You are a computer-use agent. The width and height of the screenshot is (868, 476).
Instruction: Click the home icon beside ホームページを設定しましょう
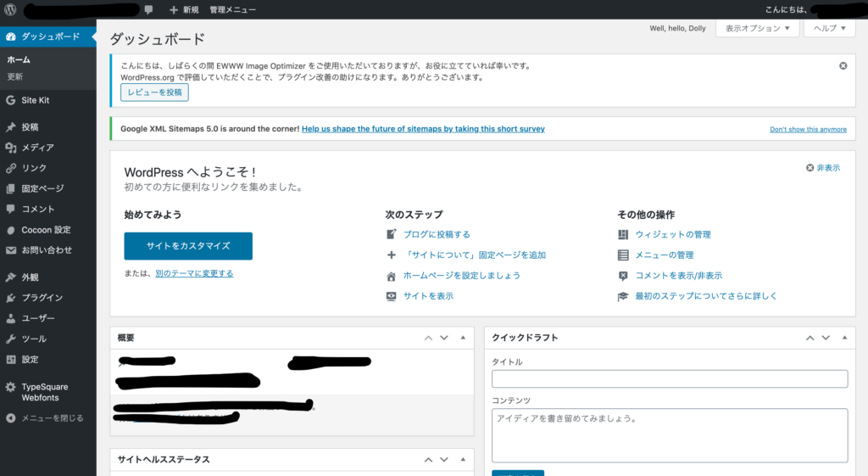tap(391, 276)
